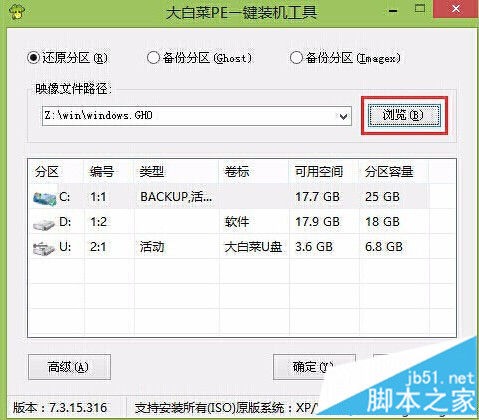Click the 卷标 column header
The height and width of the screenshot is (420, 479).
(254, 172)
